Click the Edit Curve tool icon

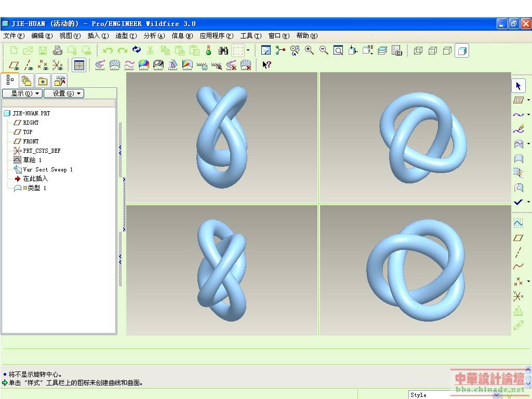point(518,129)
